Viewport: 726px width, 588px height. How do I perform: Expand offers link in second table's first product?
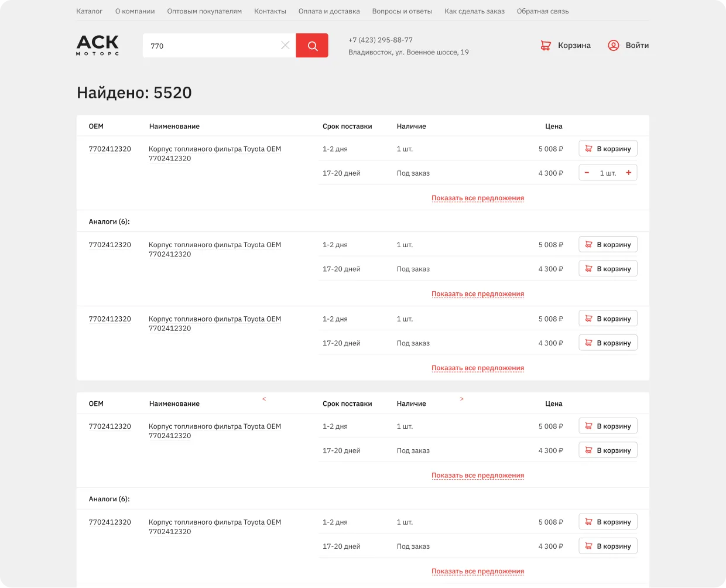477,476
